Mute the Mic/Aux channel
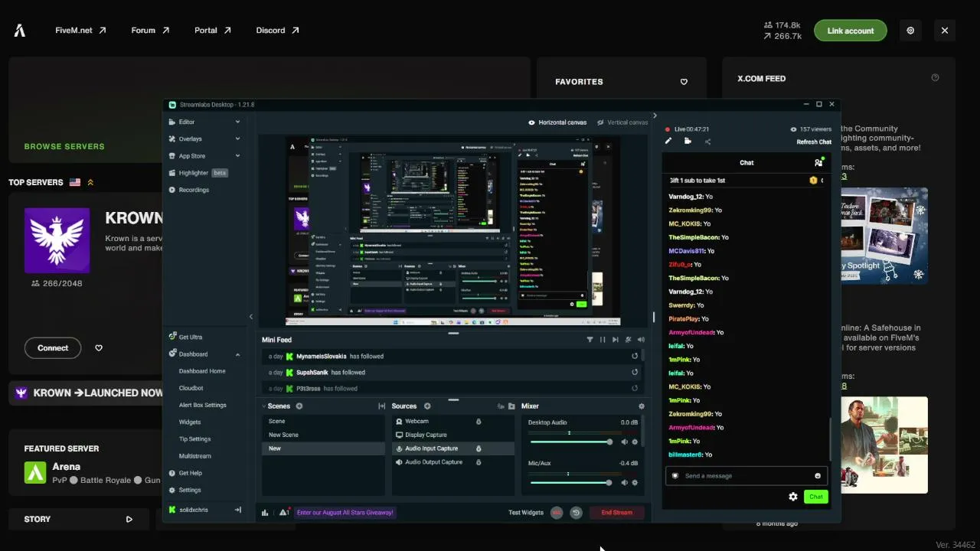Viewport: 980px width, 551px height. [624, 482]
